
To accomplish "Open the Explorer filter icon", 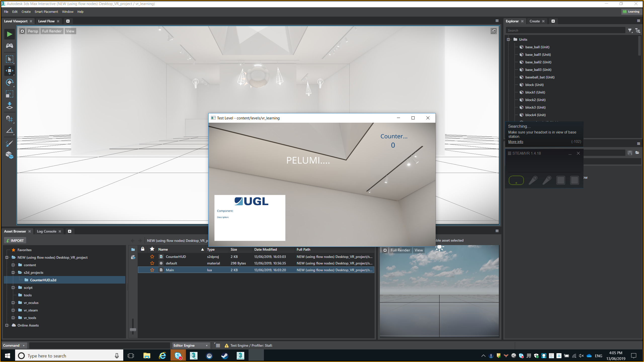I will click(630, 30).
